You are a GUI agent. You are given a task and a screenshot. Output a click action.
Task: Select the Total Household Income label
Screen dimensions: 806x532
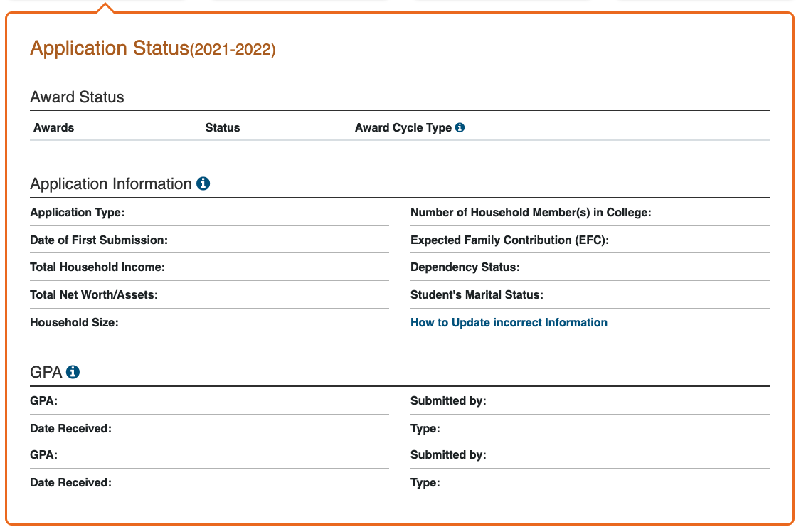[97, 267]
